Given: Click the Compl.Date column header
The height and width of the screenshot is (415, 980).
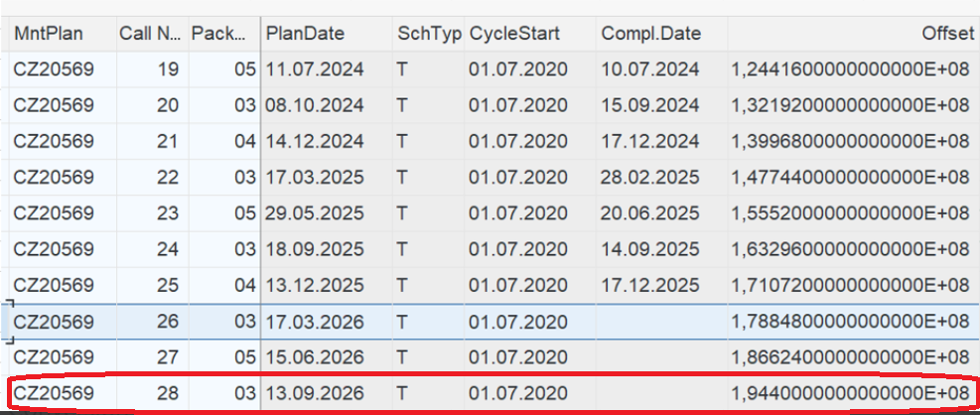Looking at the screenshot, I should tap(650, 34).
